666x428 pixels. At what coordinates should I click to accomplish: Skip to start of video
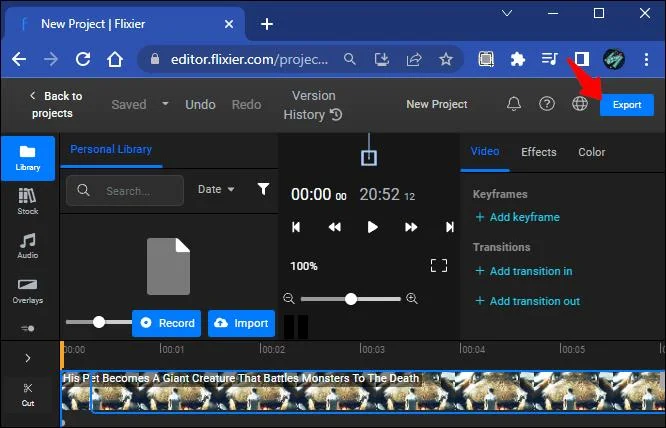coord(296,227)
